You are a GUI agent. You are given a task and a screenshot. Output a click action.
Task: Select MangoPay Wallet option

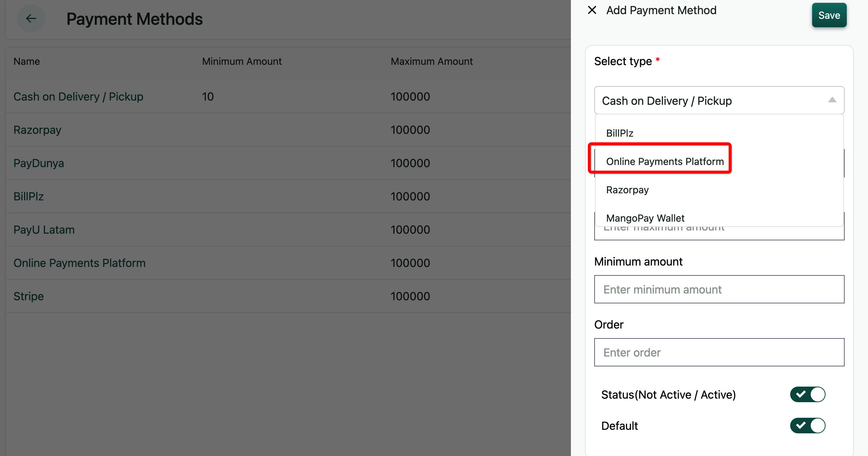pos(645,218)
